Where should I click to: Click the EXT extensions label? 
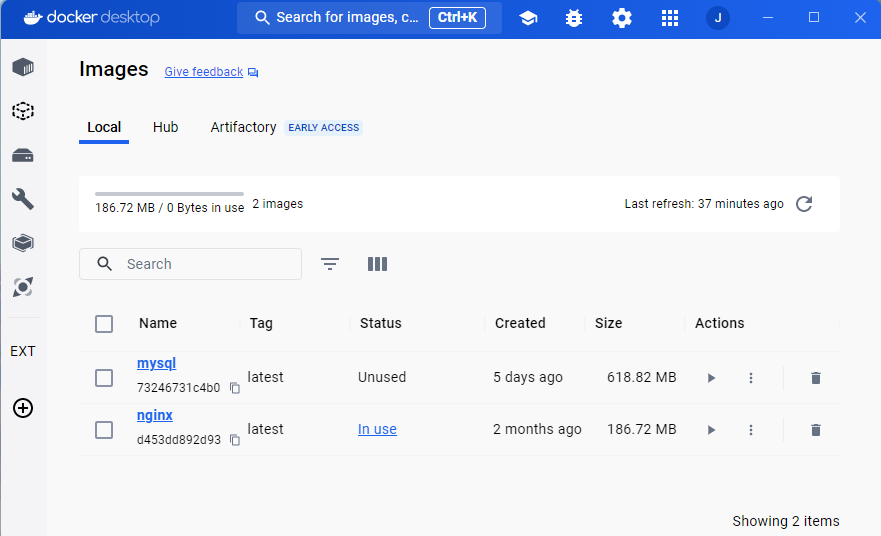[x=23, y=351]
